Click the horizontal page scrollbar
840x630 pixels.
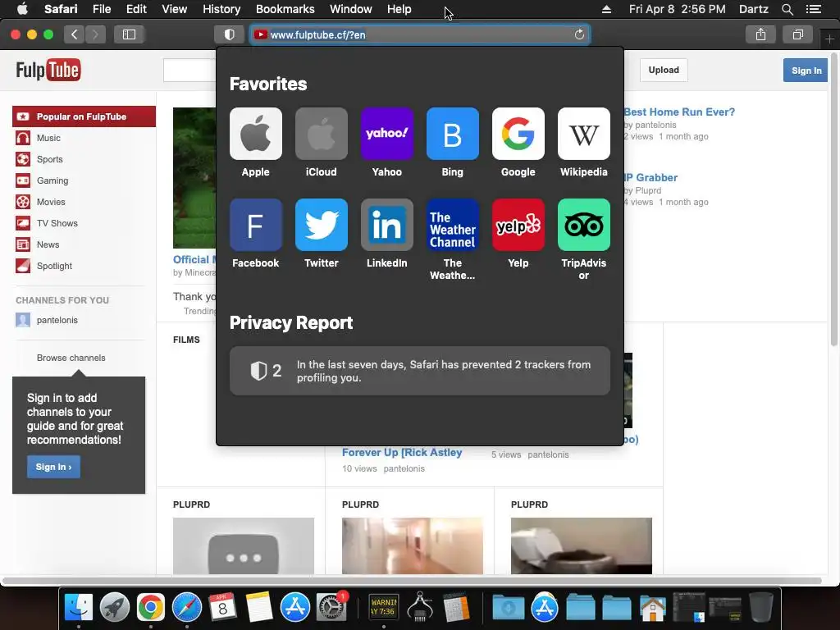pyautogui.click(x=412, y=581)
